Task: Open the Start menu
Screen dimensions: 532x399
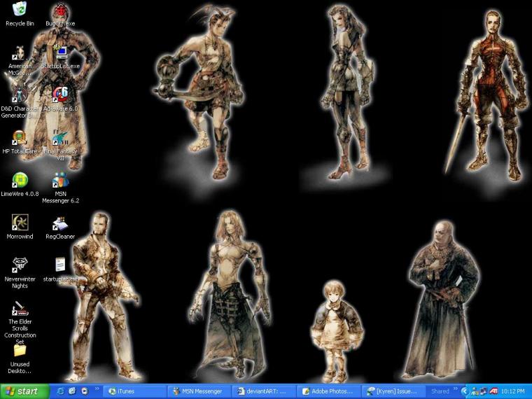Action: pyautogui.click(x=24, y=391)
